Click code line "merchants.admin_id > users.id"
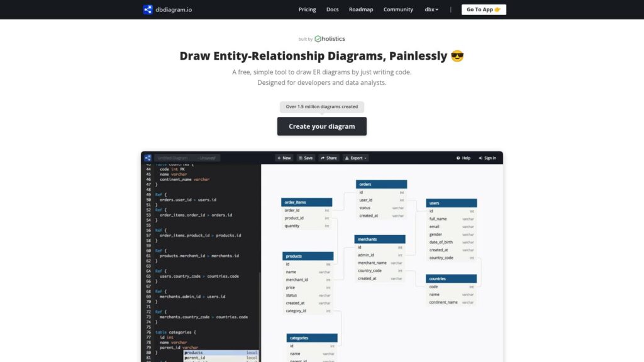The height and width of the screenshot is (362, 644). coord(192,297)
